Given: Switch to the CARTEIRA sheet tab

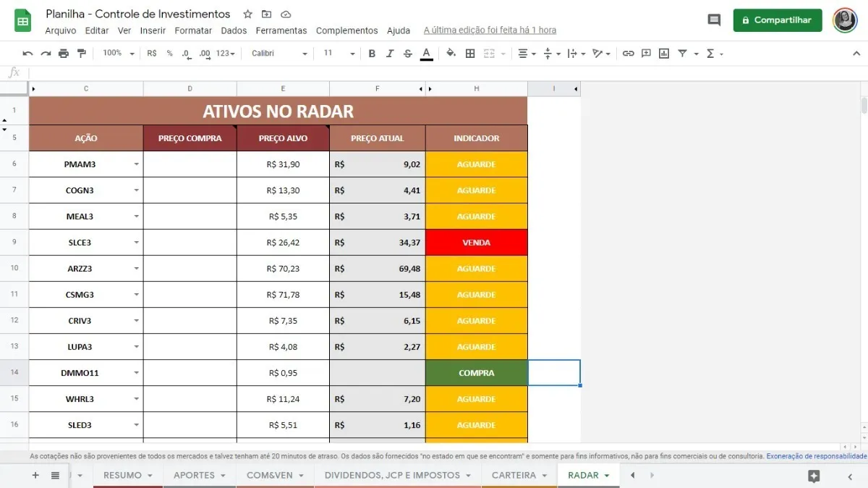Looking at the screenshot, I should [519, 475].
